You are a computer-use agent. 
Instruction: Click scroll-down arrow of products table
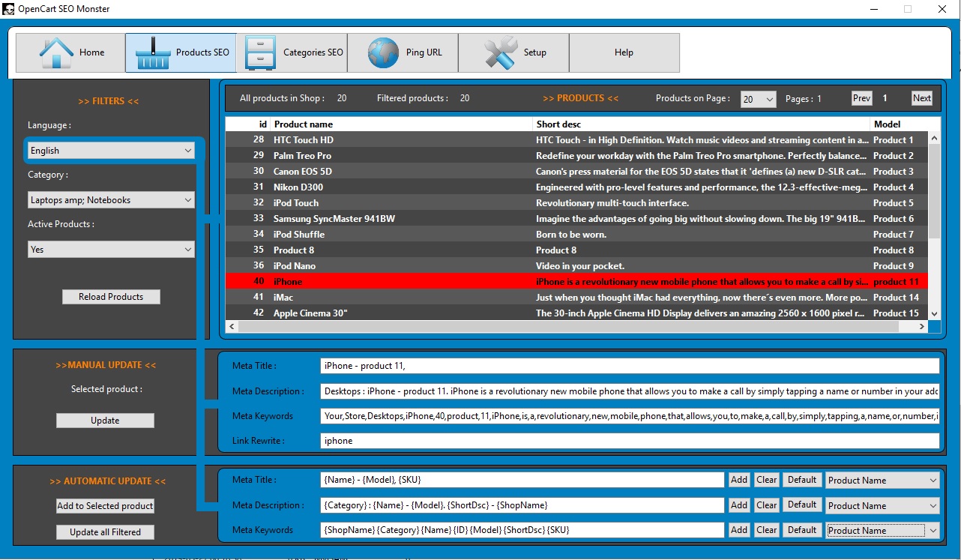934,314
